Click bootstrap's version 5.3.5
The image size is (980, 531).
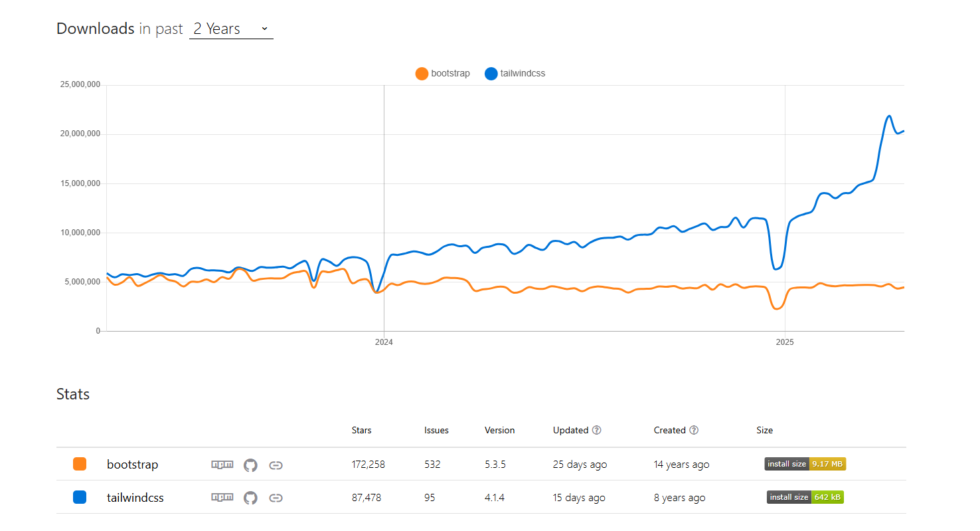[495, 465]
